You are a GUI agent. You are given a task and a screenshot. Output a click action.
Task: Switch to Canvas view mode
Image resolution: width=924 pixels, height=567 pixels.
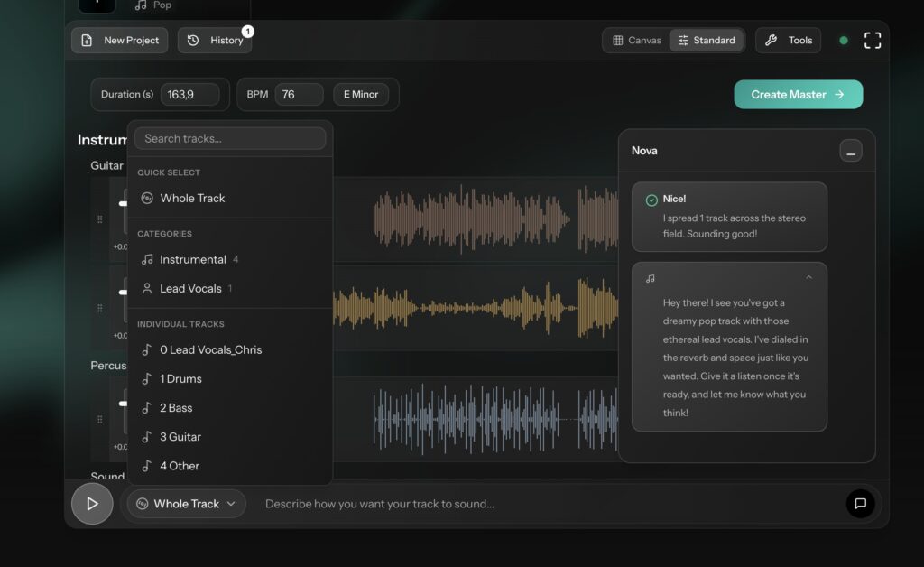point(635,40)
